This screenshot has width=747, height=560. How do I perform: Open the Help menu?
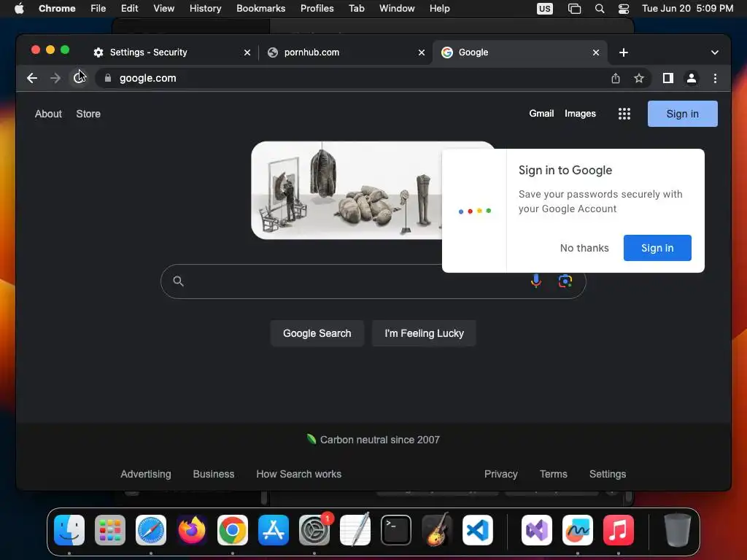[439, 9]
